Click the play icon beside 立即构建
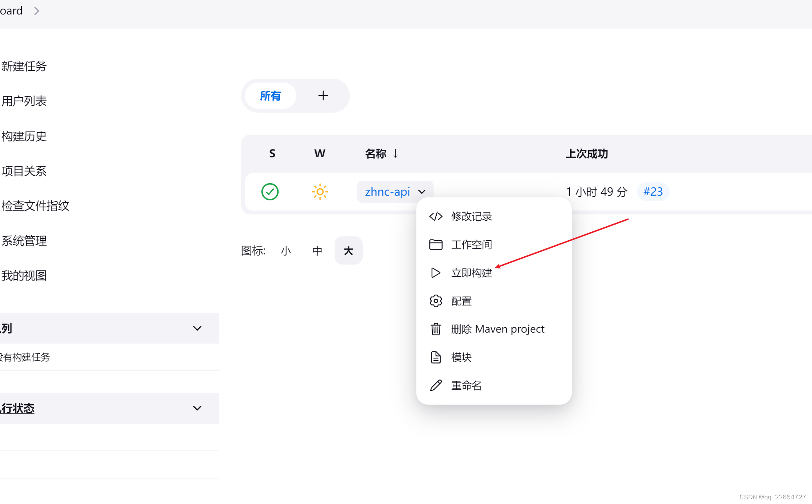Screen dimensions: 812x504 [436, 273]
